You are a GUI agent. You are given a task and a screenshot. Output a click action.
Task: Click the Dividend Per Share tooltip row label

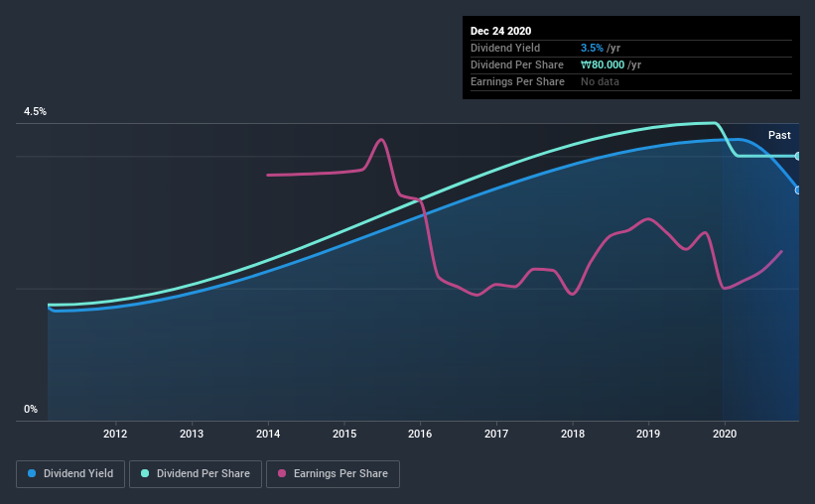516,64
